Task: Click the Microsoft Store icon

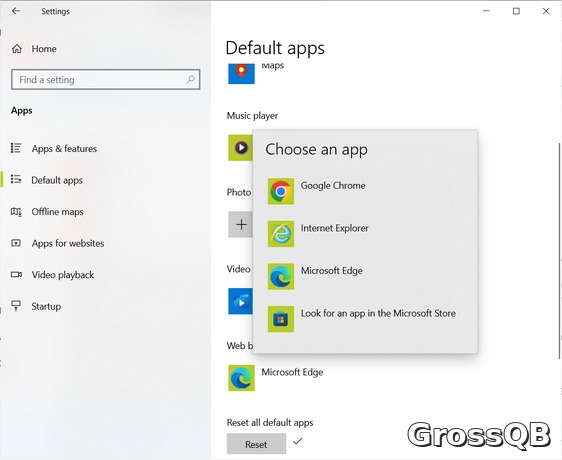Action: 281,319
